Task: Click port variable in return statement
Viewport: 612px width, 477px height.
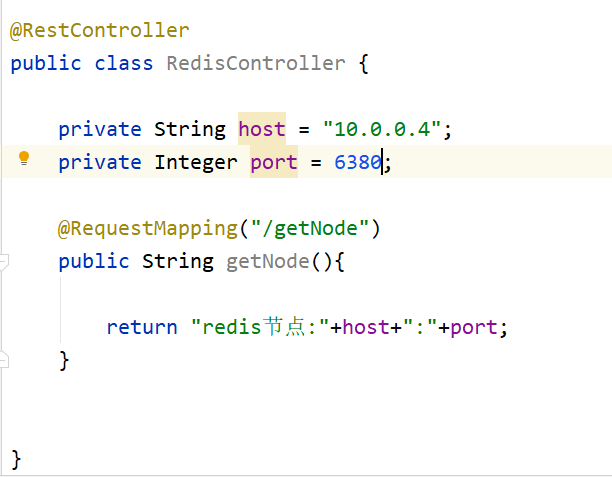Action: tap(474, 326)
